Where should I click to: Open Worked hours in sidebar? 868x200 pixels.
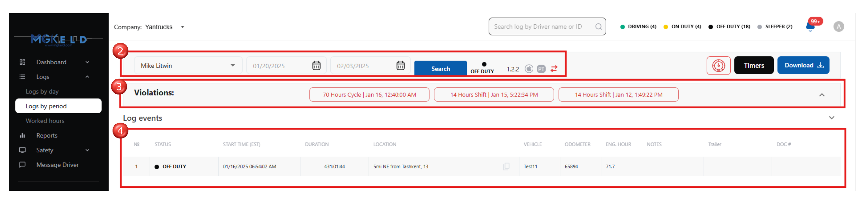tap(45, 121)
